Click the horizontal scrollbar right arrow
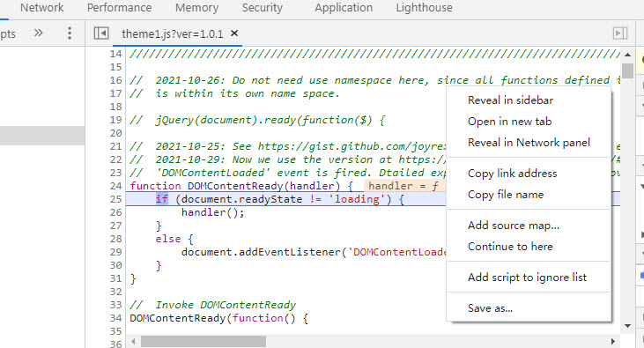Screen dimensions: 644x348 pyautogui.click(x=613, y=341)
